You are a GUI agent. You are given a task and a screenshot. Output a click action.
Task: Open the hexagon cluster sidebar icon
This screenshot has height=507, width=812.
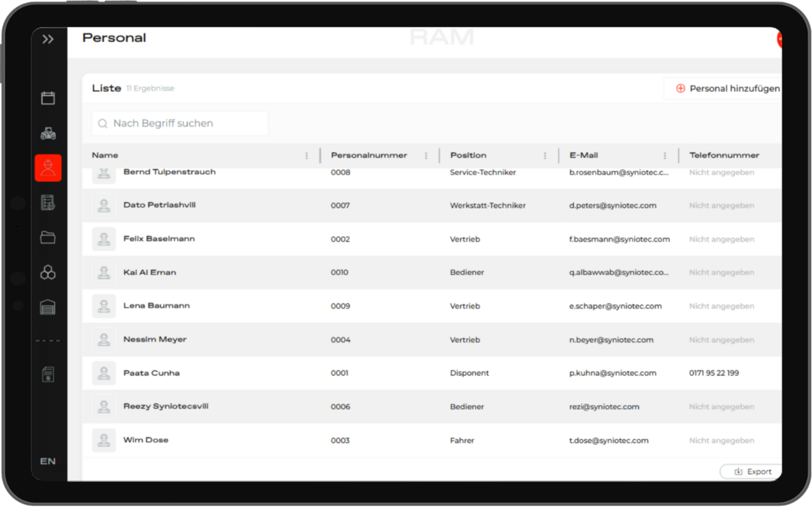[x=48, y=272]
